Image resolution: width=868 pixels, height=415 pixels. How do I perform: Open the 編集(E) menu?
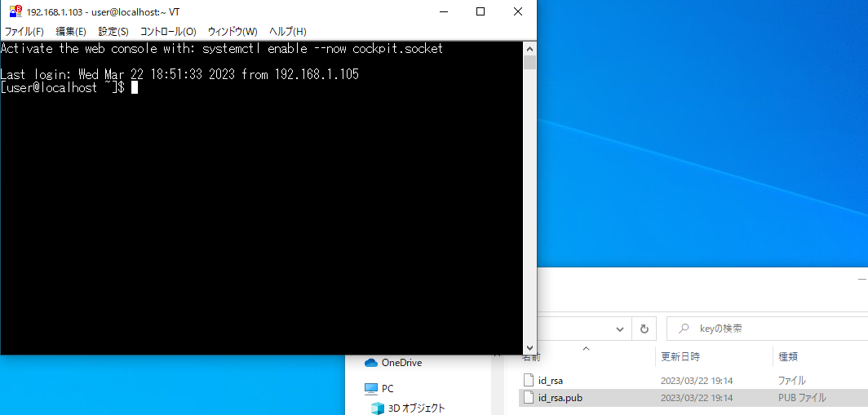click(71, 31)
